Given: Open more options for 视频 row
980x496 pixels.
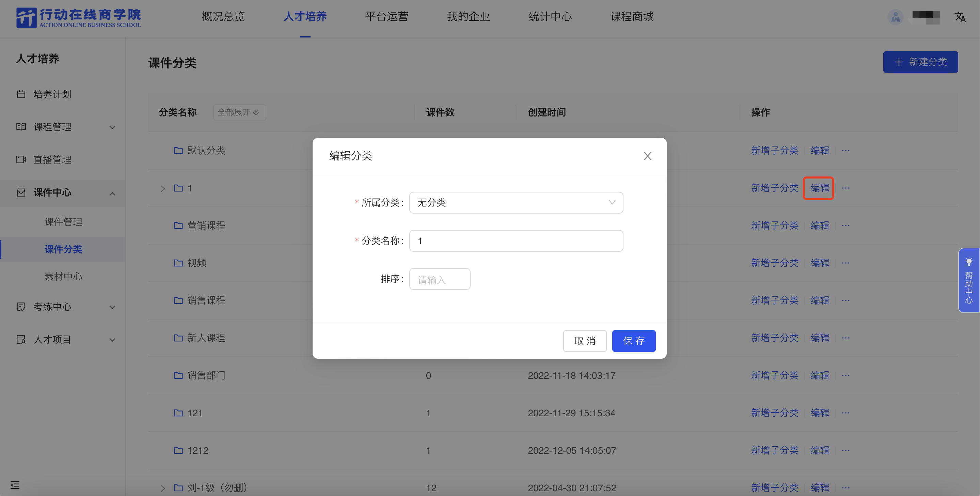Looking at the screenshot, I should pos(846,263).
